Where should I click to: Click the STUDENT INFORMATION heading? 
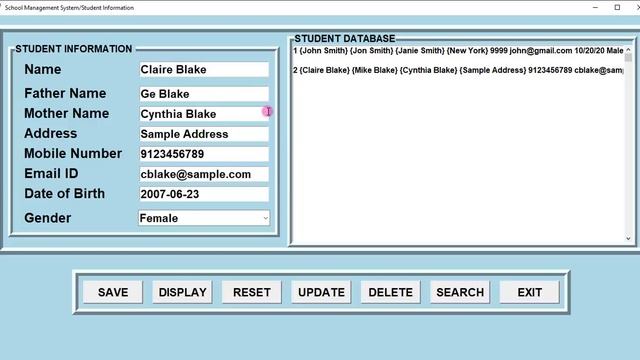point(74,49)
